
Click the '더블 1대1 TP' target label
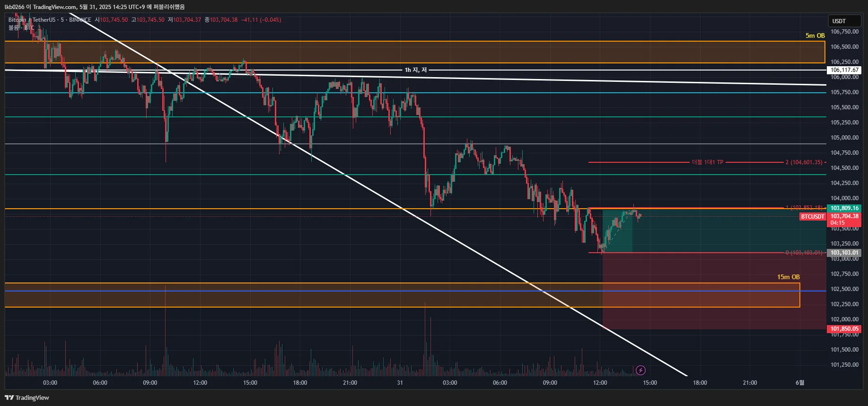click(x=707, y=162)
